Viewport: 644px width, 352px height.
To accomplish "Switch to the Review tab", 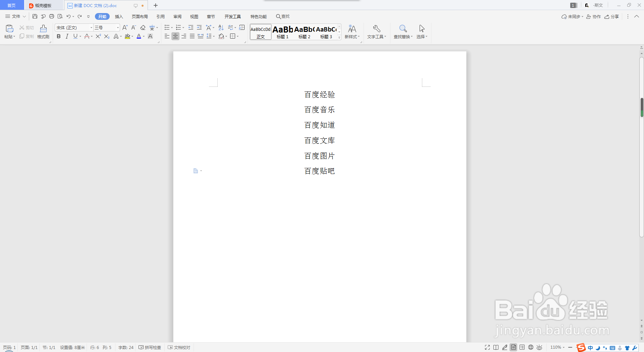I will point(177,16).
